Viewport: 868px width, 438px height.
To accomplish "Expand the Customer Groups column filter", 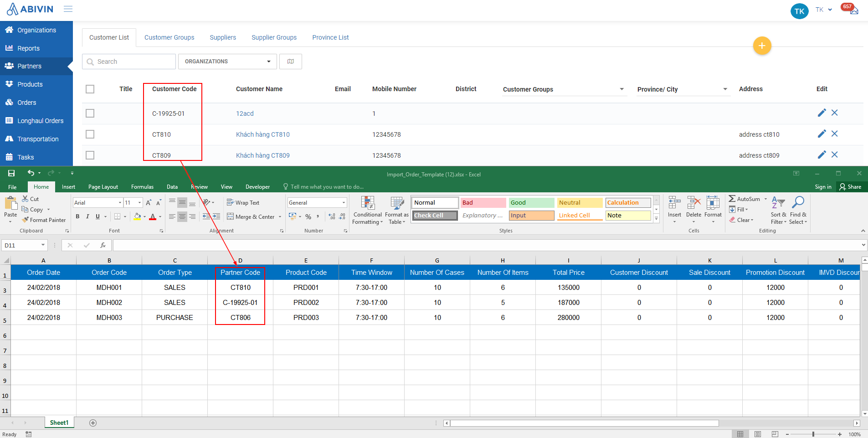I will [621, 89].
